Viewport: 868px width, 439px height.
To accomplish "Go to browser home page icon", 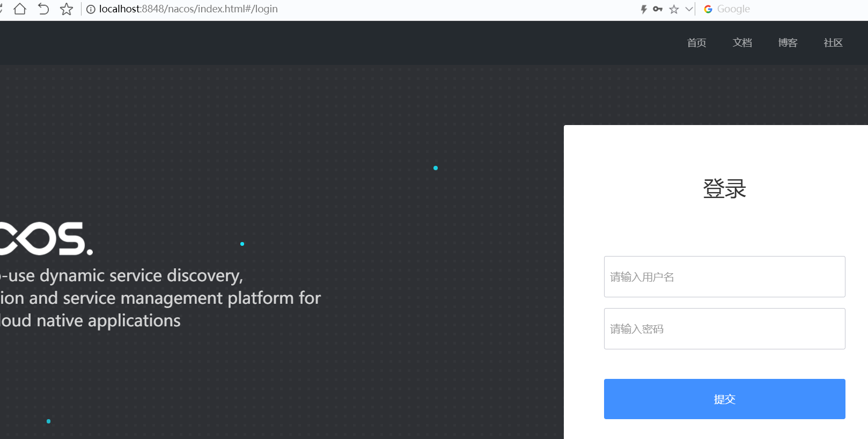I will coord(20,9).
